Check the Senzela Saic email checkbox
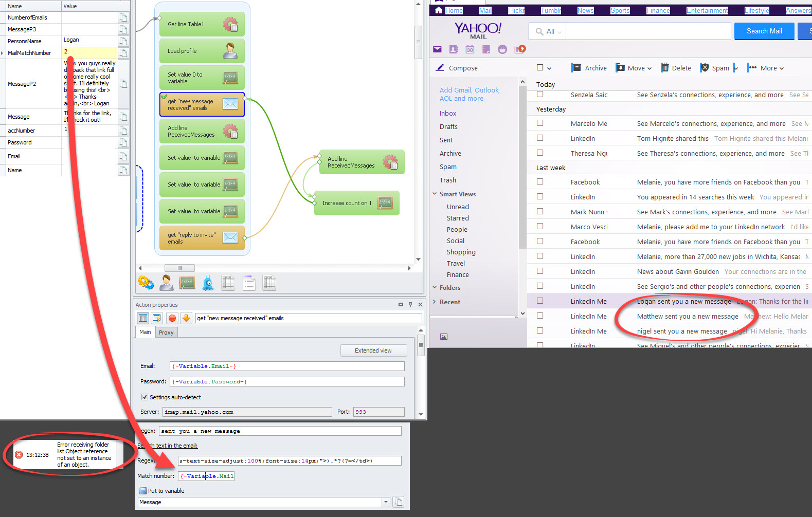Viewport: 812px width, 517px height. (540, 95)
